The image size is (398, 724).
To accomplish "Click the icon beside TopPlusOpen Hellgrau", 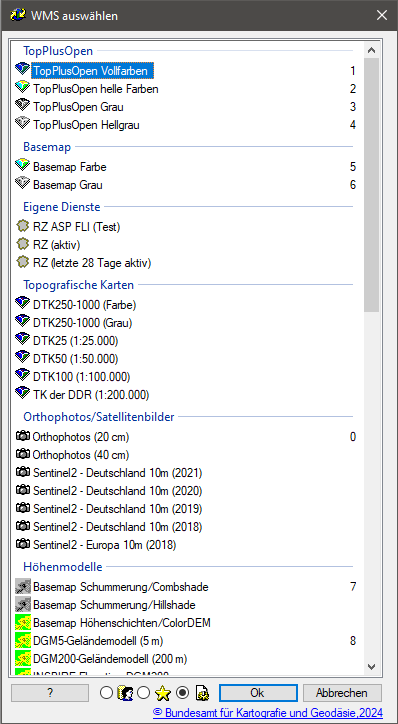I will point(22,124).
